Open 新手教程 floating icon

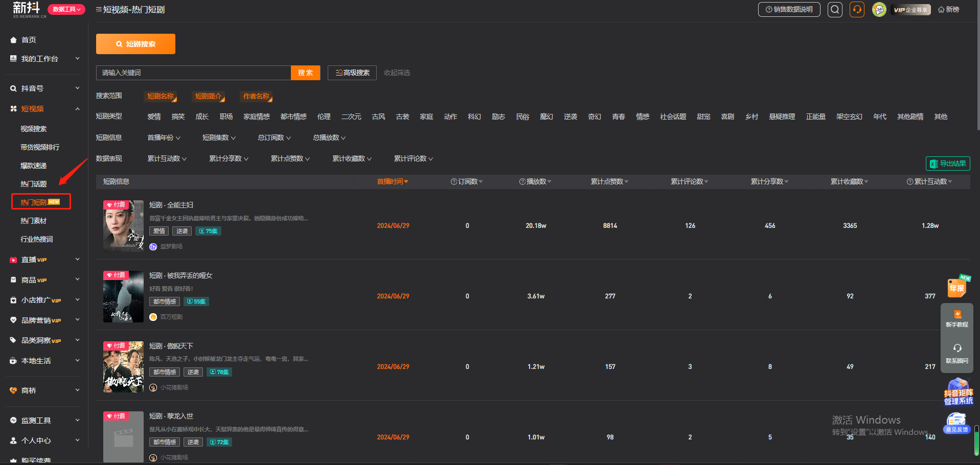click(956, 319)
